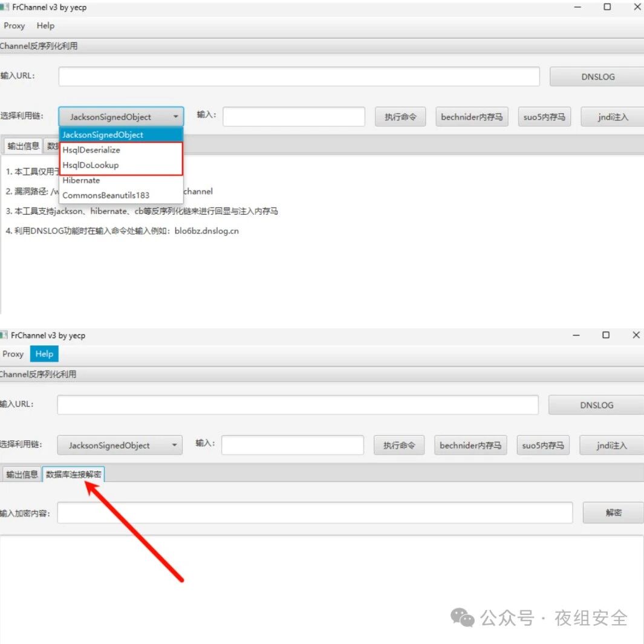
Task: Focus command input field in lower window
Action: 293,445
